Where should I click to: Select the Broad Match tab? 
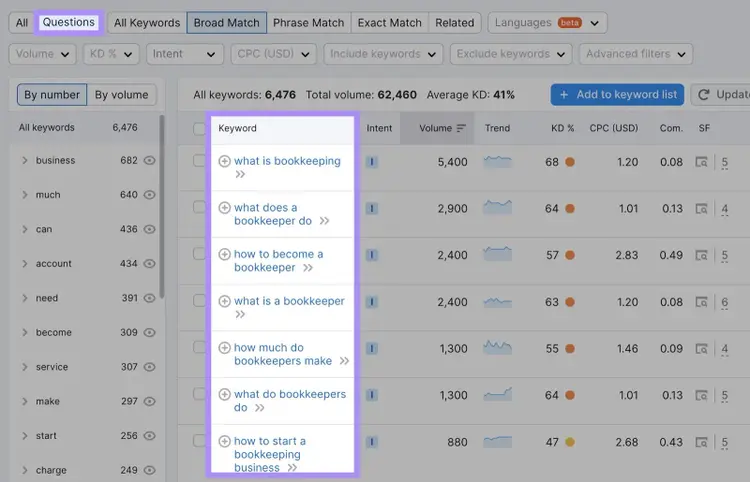tap(226, 23)
